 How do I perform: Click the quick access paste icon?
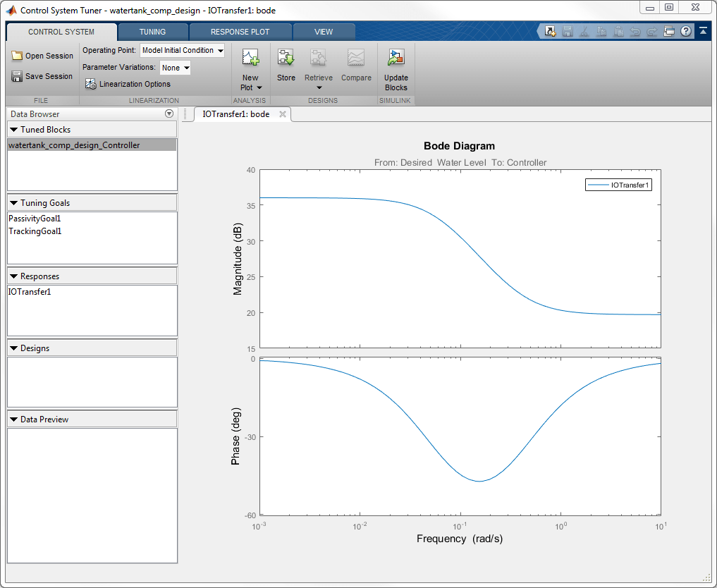618,32
